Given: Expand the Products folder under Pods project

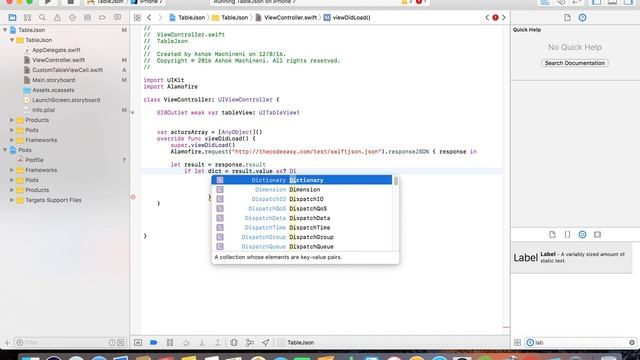Looking at the screenshot, I should point(12,190).
